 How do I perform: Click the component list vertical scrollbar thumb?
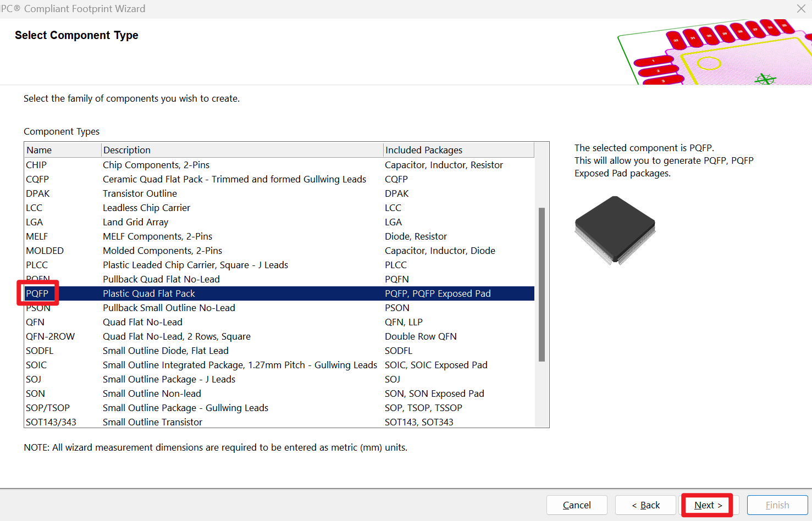[542, 284]
